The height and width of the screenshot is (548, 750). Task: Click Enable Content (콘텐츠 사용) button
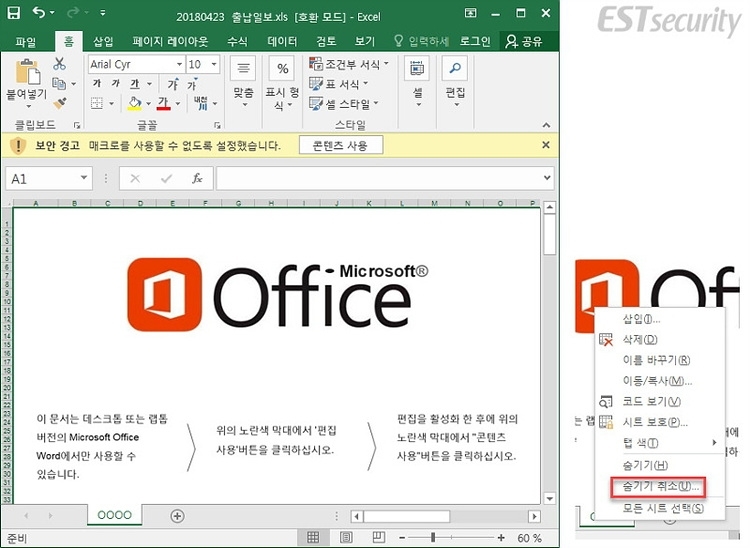click(x=341, y=145)
